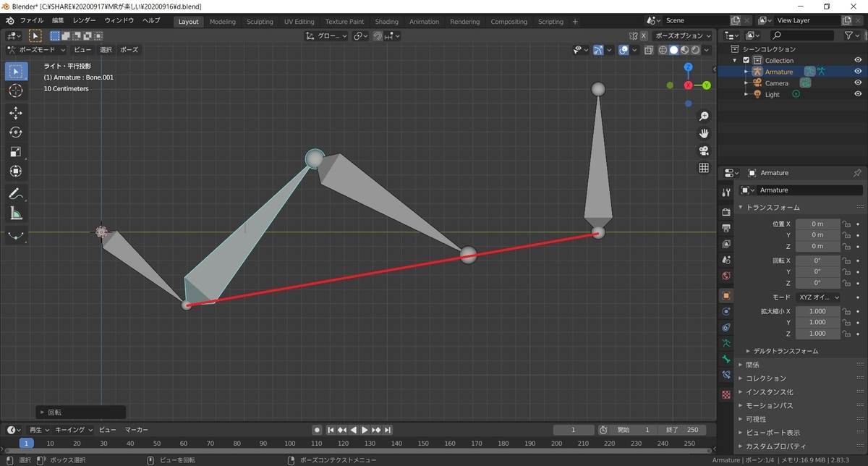Screen dimensions: 868x466
Task: Open the shading options dropdown arrow
Action: coord(706,50)
